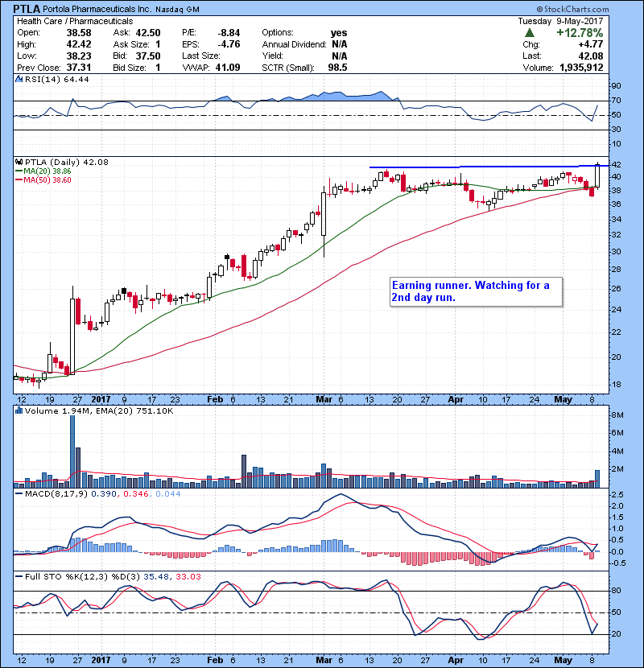The height and width of the screenshot is (668, 644).
Task: Click the May label on the bottom date axis
Action: click(x=563, y=660)
